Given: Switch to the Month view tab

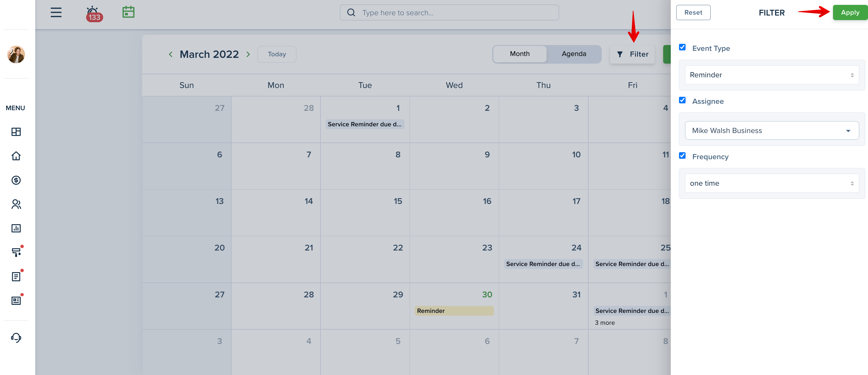Looking at the screenshot, I should [520, 54].
